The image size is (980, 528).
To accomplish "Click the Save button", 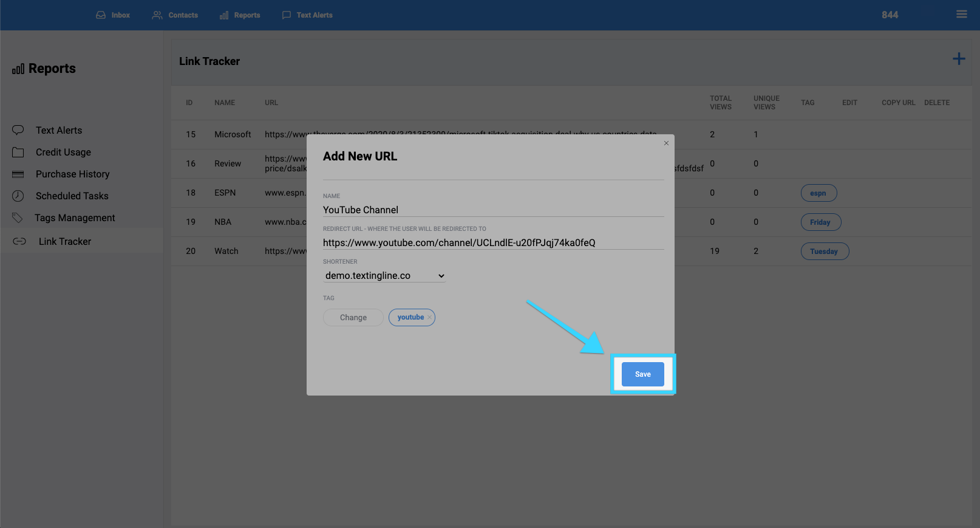I will [643, 374].
